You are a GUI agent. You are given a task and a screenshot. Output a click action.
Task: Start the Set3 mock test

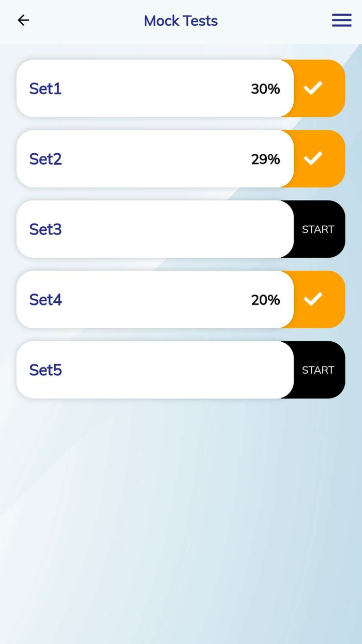(x=318, y=229)
